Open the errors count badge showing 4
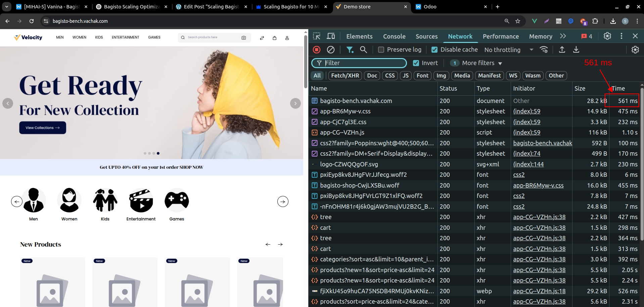The width and height of the screenshot is (644, 307). 587,36
